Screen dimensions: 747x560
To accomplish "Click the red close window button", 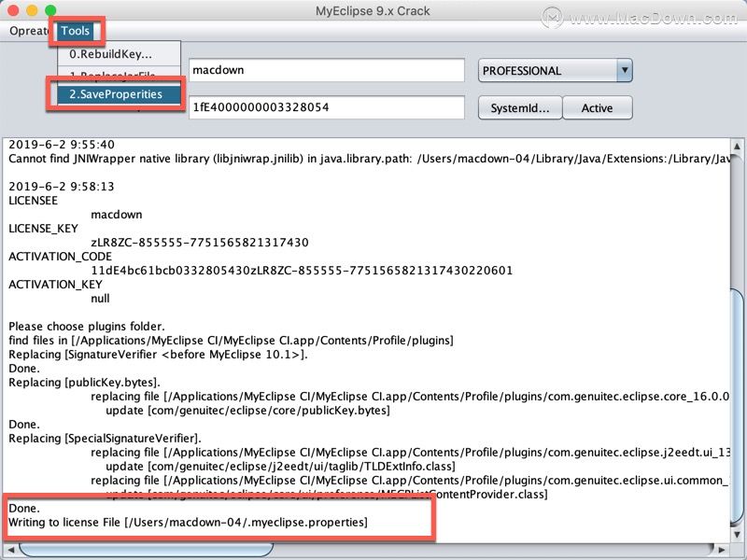I will pyautogui.click(x=14, y=10).
